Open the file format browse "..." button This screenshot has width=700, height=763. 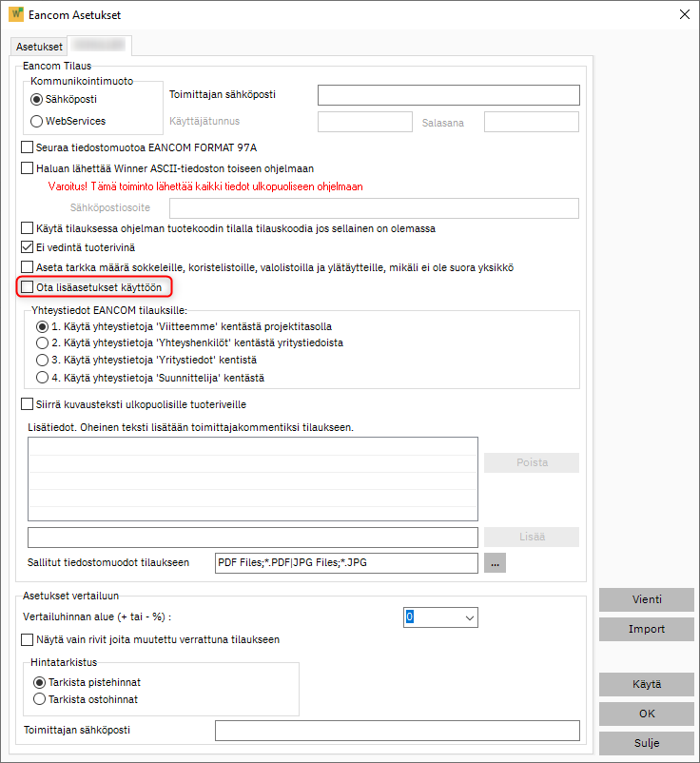point(494,562)
